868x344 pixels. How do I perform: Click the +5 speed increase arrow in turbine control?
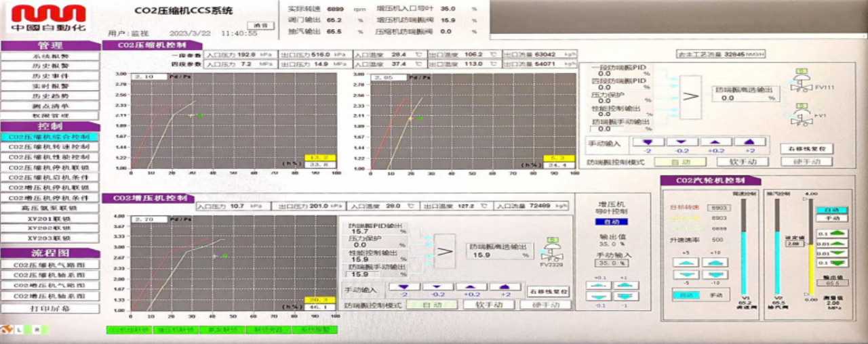point(686,263)
